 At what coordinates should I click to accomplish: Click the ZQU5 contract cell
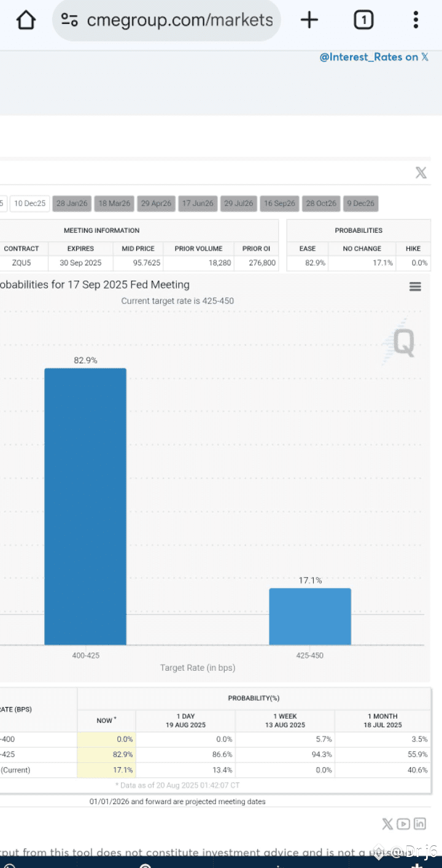[21, 263]
